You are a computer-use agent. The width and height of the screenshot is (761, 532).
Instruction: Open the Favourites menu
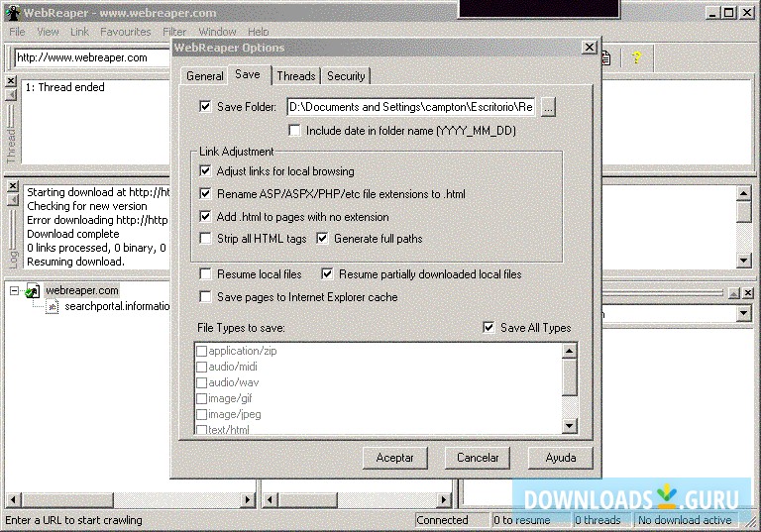pyautogui.click(x=125, y=32)
